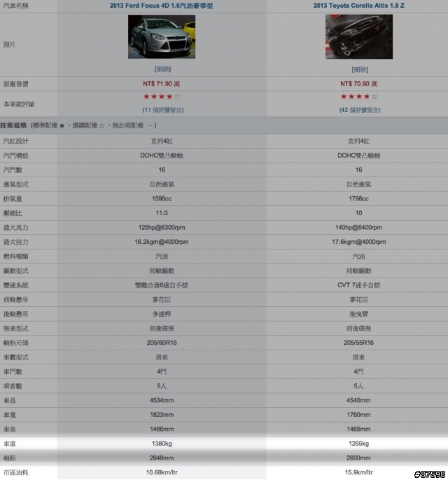Viewport: 448px width, 480px height.
Task: Click the Toyota Altis star rating
Action: [358, 97]
